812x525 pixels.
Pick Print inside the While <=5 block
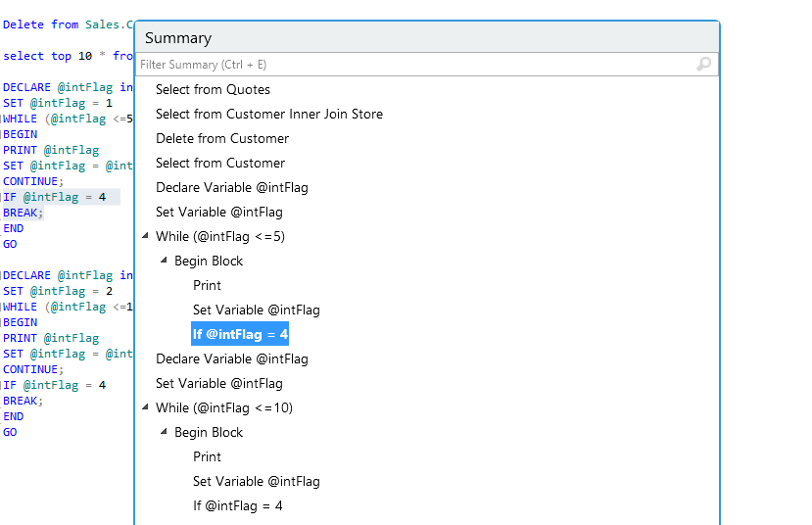(207, 285)
